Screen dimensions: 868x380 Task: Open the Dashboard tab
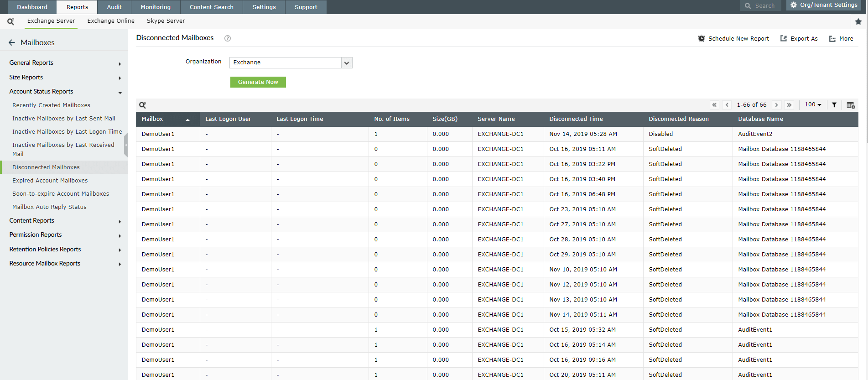click(32, 7)
